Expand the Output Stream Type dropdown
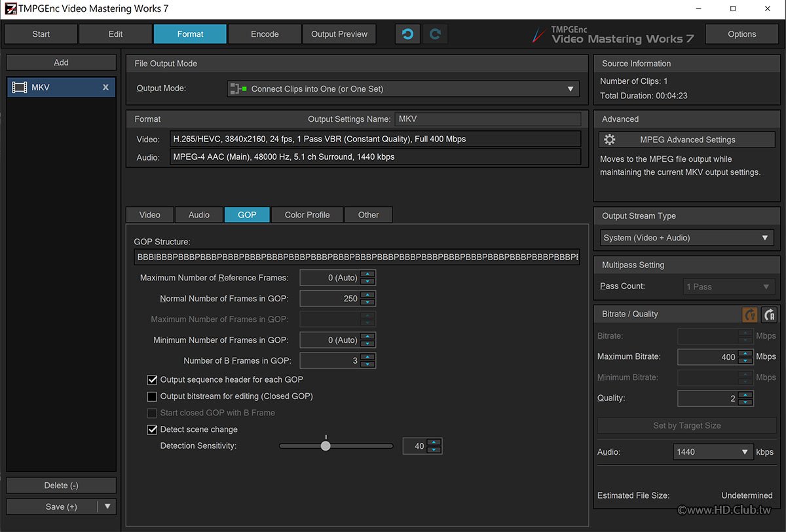The image size is (786, 532). tap(686, 238)
